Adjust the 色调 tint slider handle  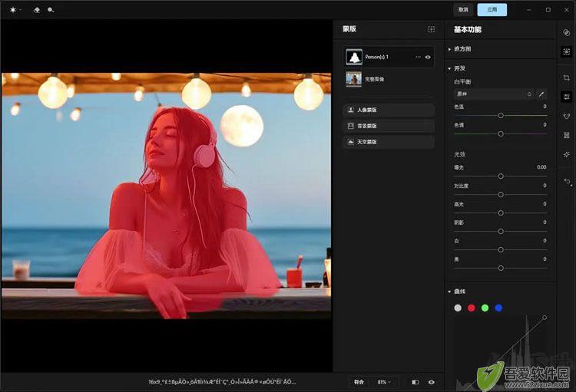point(501,134)
